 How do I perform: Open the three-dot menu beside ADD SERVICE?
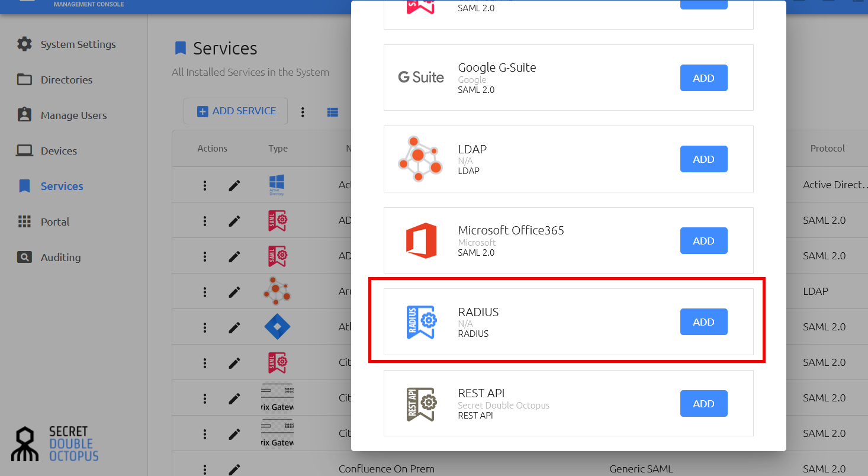click(303, 111)
